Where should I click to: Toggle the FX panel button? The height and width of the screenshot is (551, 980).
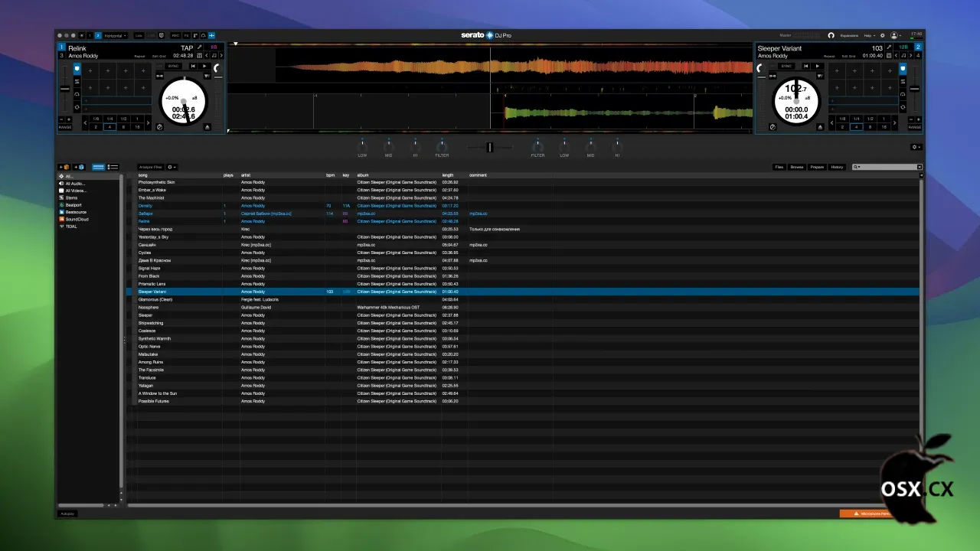186,35
